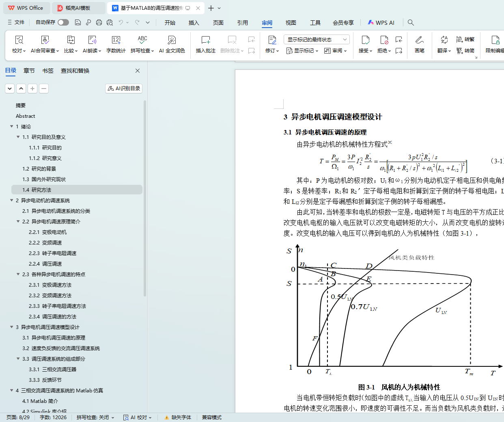Open the AI朗读 read-aloud tool
This screenshot has width=504, height=422.
(92, 40)
